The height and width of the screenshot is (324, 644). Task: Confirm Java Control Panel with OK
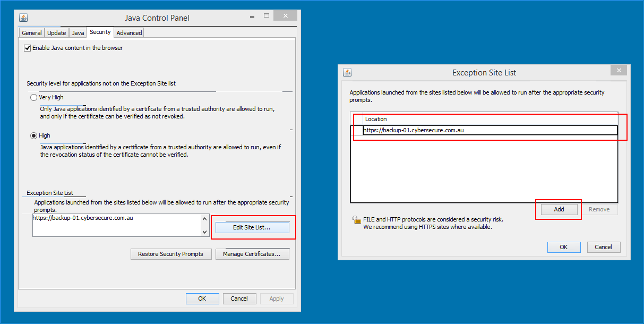tap(202, 299)
